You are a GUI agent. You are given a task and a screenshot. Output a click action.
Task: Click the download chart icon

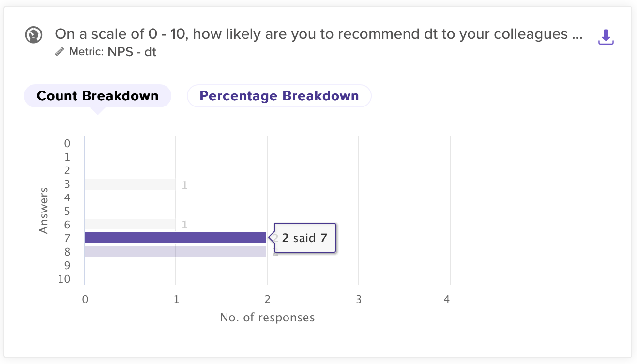point(606,37)
